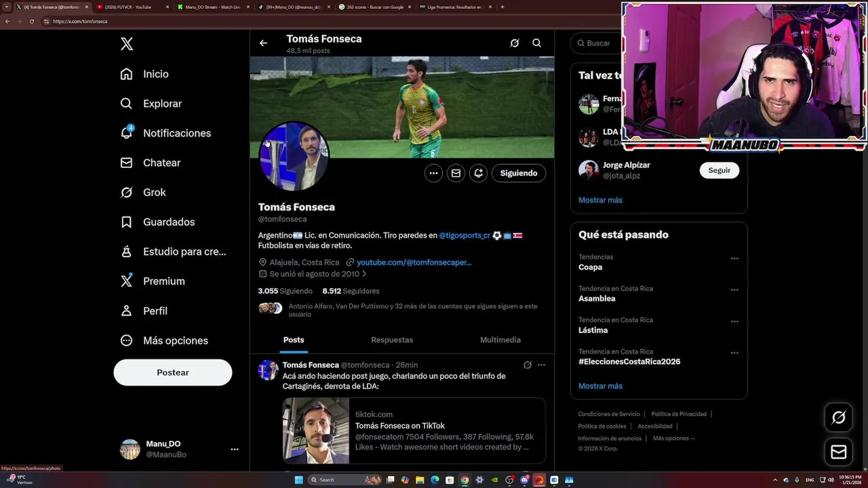The image size is (868, 488).
Task: Click Mostrar más under trends
Action: [x=600, y=386]
